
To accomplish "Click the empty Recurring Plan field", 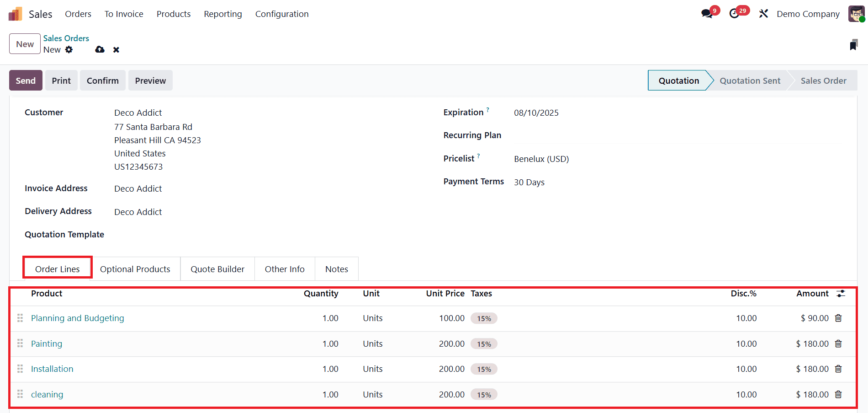I will click(x=677, y=136).
